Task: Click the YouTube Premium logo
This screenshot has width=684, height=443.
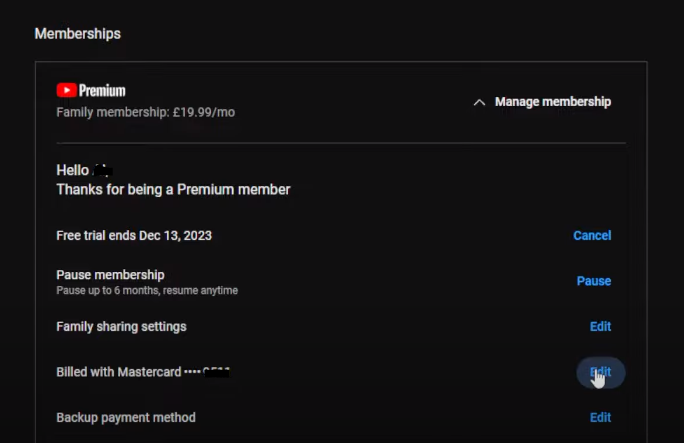Action: coord(91,90)
